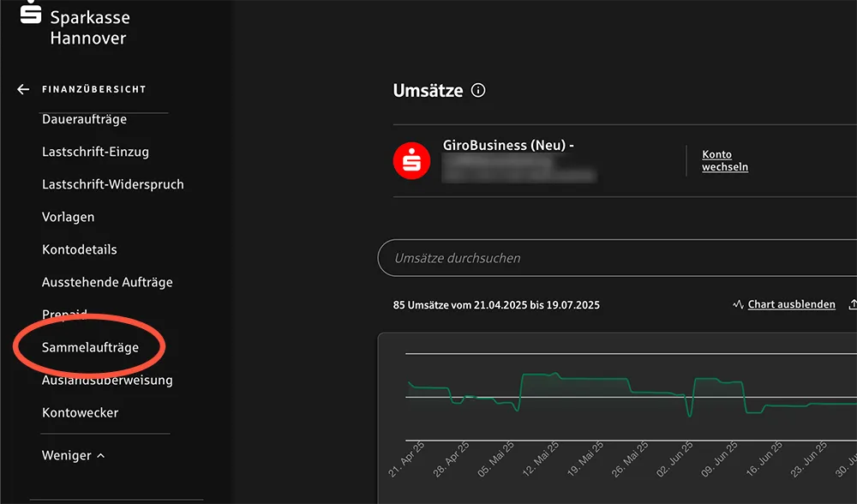
Task: Click the Sparkasse Hannover logo
Action: pos(75,26)
